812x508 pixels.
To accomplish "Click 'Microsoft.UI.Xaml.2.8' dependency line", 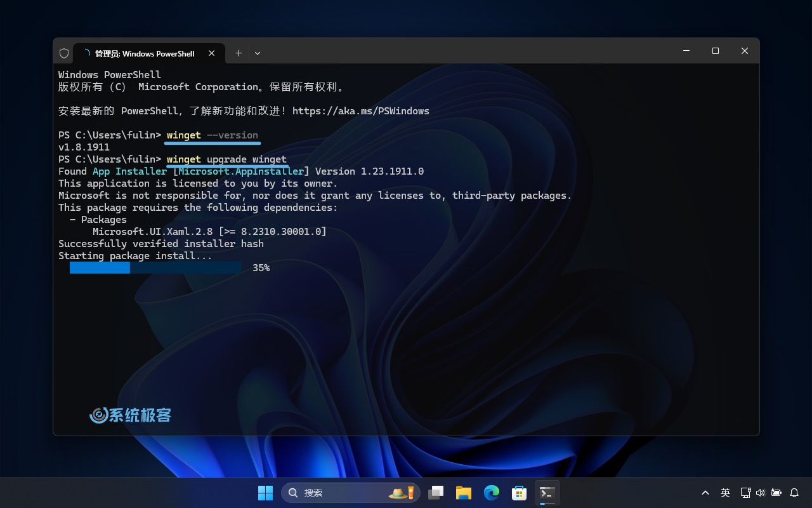I will click(x=209, y=232).
